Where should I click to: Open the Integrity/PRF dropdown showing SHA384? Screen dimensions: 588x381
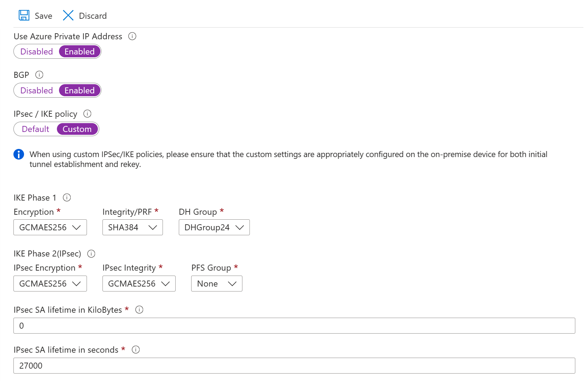click(133, 227)
